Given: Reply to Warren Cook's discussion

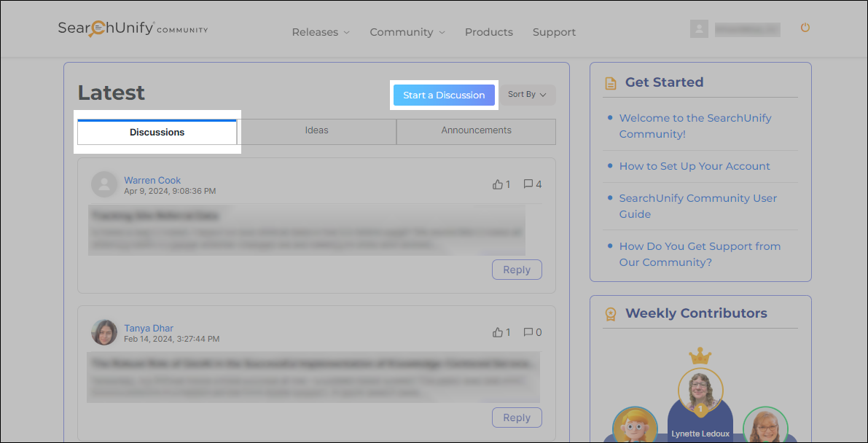Looking at the screenshot, I should pyautogui.click(x=517, y=270).
